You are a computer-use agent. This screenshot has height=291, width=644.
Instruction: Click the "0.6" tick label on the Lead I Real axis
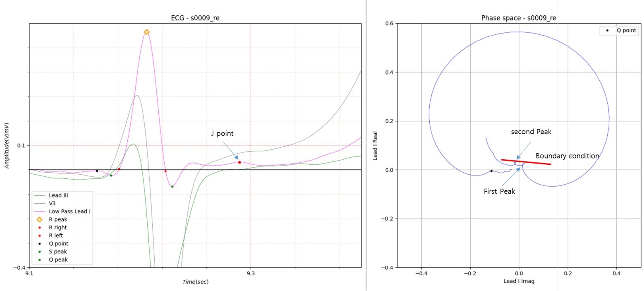(x=390, y=24)
